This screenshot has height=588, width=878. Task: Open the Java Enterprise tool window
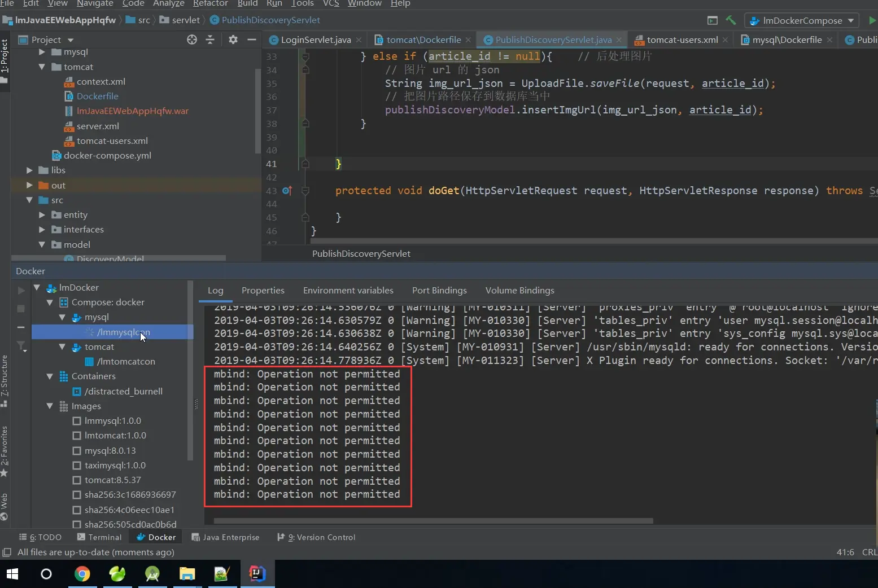[x=225, y=537]
